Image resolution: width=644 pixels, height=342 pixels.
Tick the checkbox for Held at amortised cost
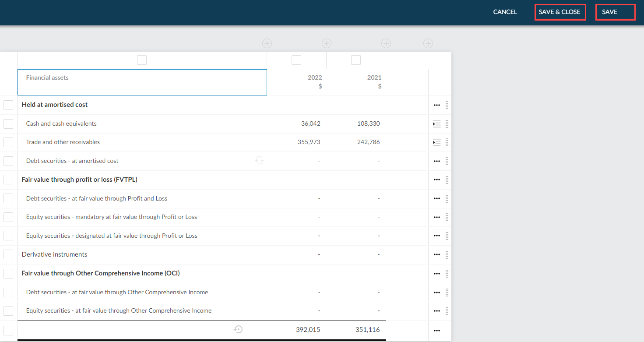coord(8,105)
